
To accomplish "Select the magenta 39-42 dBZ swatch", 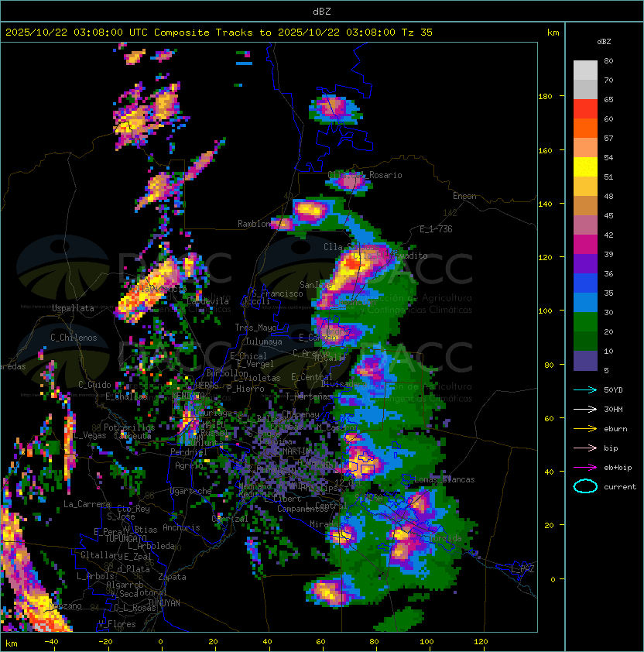I will click(585, 245).
